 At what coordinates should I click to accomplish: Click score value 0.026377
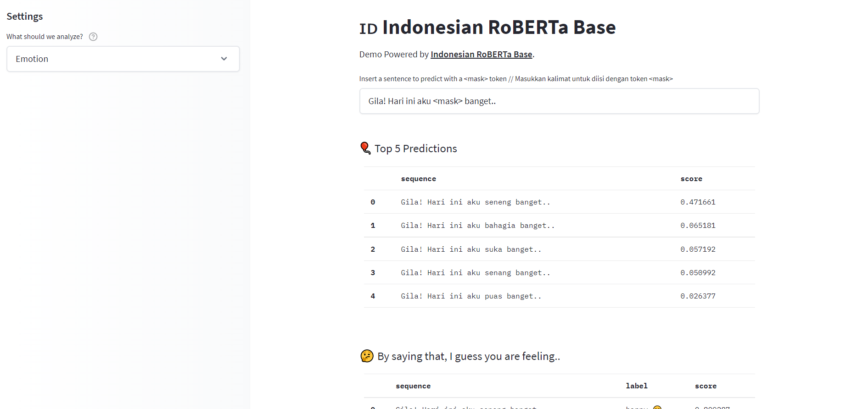[698, 296]
